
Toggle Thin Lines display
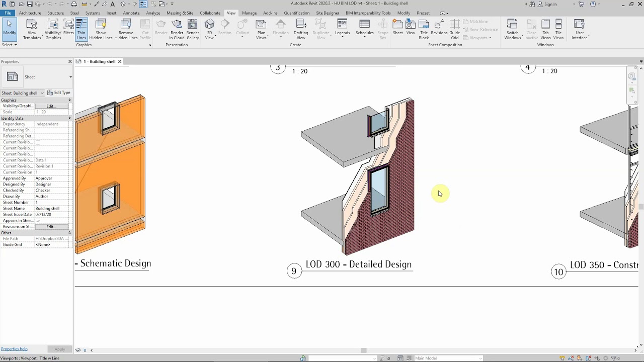pyautogui.click(x=81, y=29)
